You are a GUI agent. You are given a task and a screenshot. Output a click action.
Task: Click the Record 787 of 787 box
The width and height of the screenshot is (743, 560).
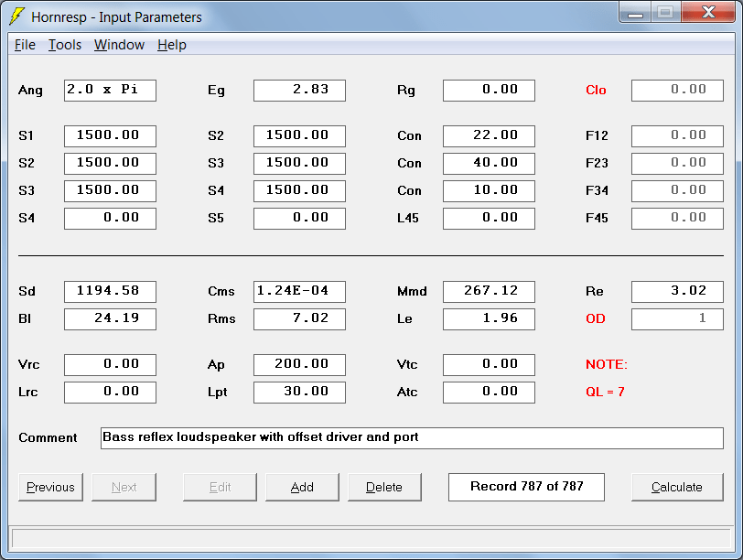(526, 487)
